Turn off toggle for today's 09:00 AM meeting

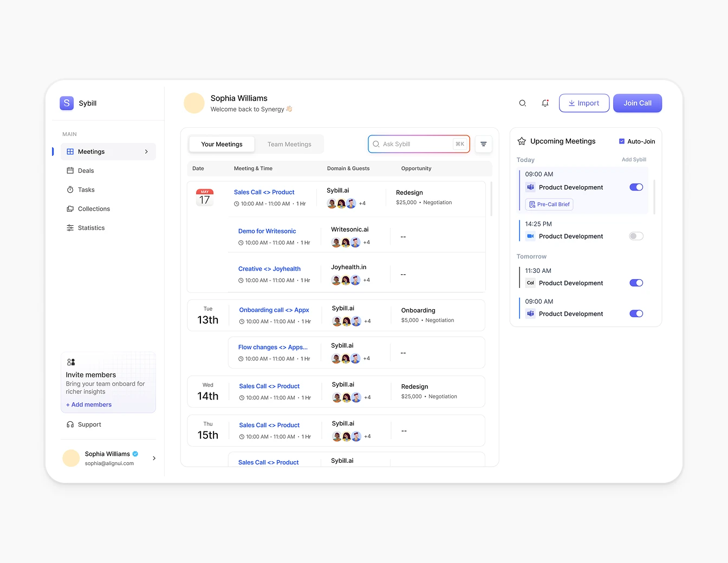636,187
